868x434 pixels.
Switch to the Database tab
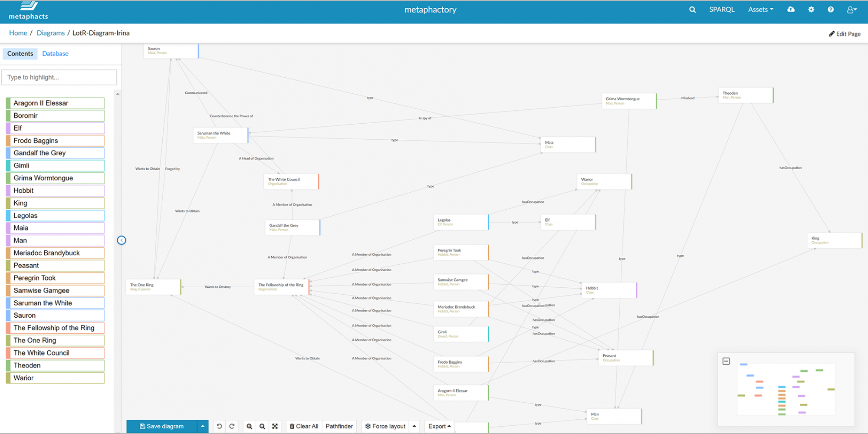[x=55, y=53]
